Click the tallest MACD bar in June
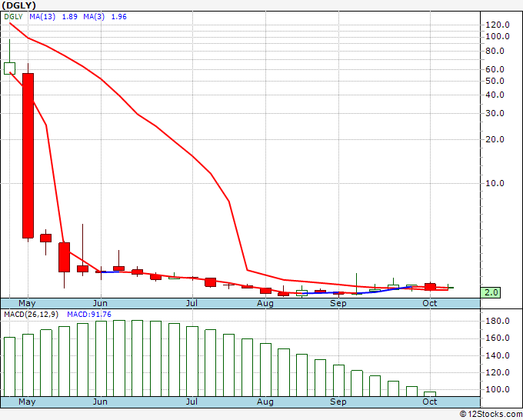 tap(119, 358)
